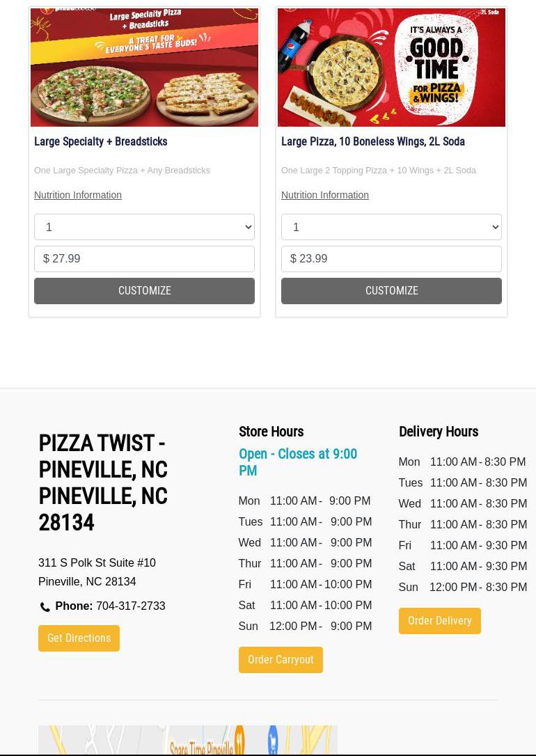Click the Good Time for Pizza & Wings image
536x756 pixels.
coord(391,68)
